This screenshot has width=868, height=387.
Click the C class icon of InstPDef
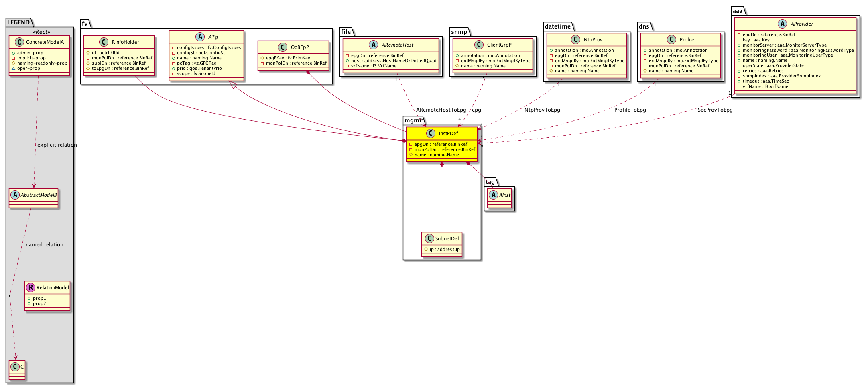point(430,133)
